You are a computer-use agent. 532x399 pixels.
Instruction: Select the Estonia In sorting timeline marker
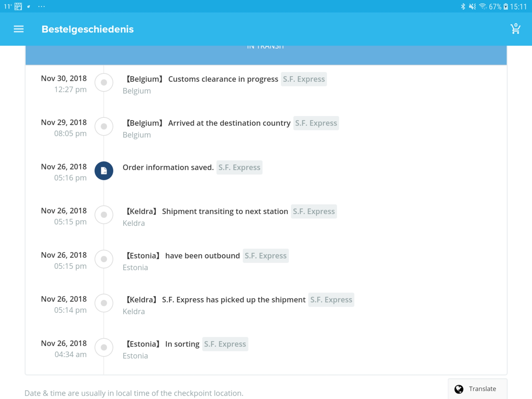click(104, 347)
